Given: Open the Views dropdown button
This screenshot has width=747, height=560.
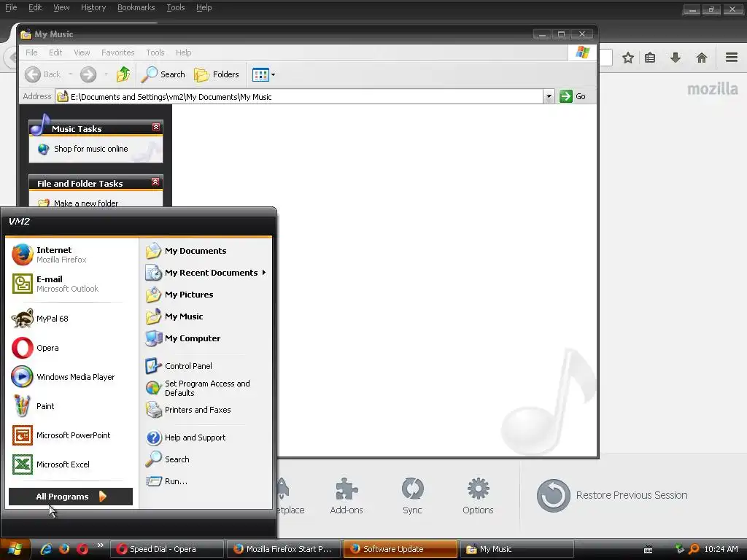Looking at the screenshot, I should tap(263, 74).
